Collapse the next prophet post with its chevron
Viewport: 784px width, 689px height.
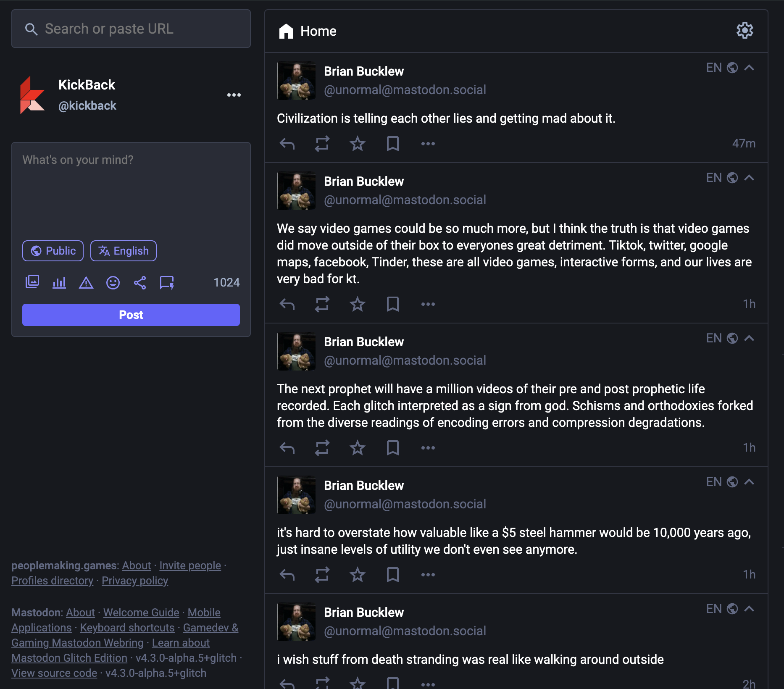click(x=749, y=338)
